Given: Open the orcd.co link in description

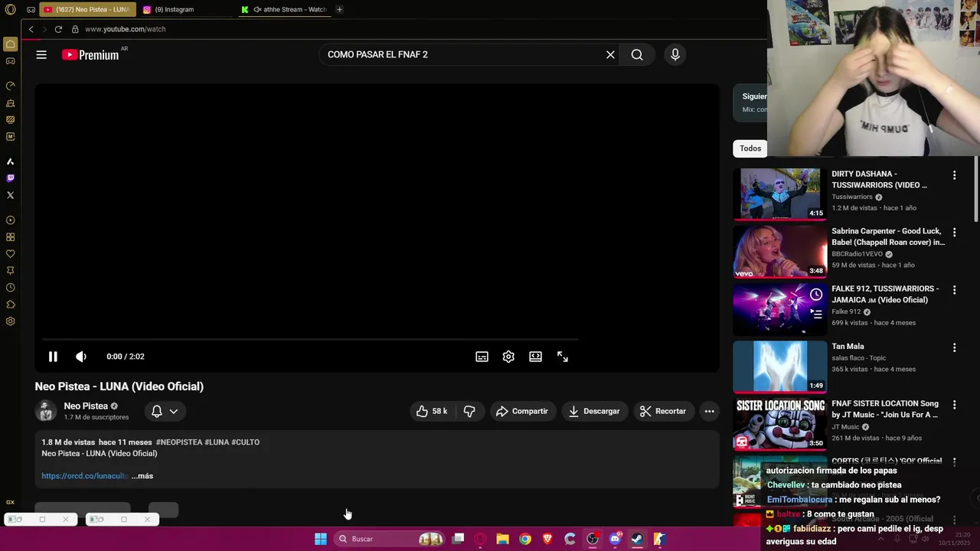Looking at the screenshot, I should pos(84,476).
